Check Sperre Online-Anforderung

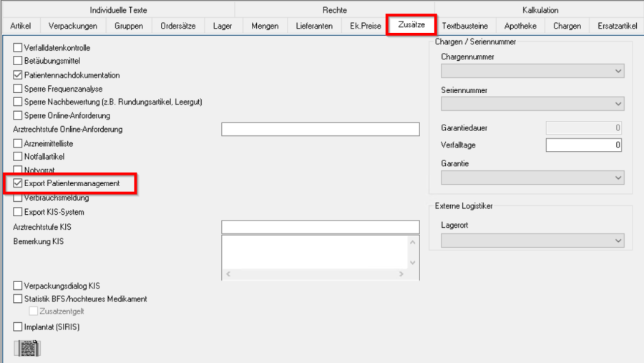point(17,115)
